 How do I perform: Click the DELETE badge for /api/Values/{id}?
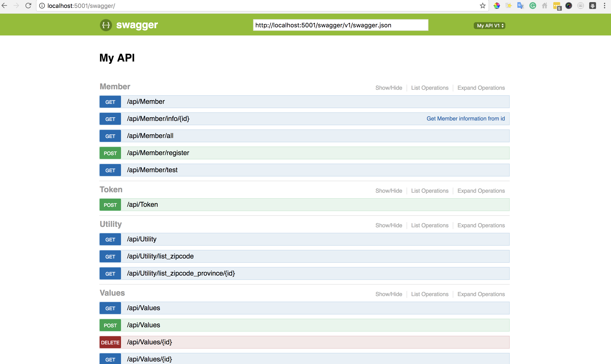tap(110, 342)
